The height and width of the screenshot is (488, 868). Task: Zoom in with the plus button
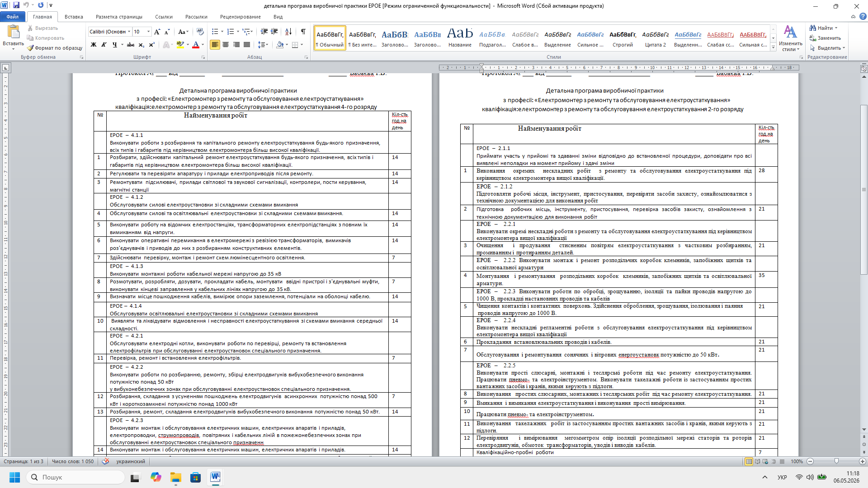click(x=863, y=461)
